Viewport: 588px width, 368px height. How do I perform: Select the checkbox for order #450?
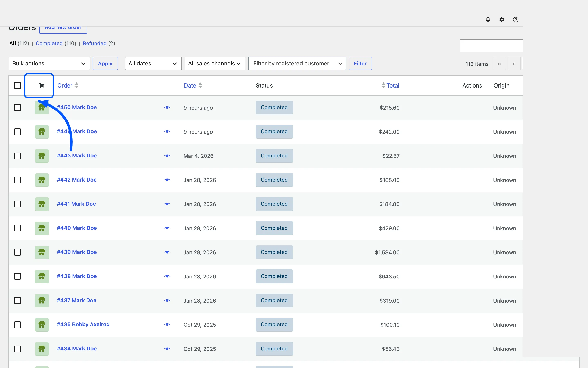click(18, 108)
